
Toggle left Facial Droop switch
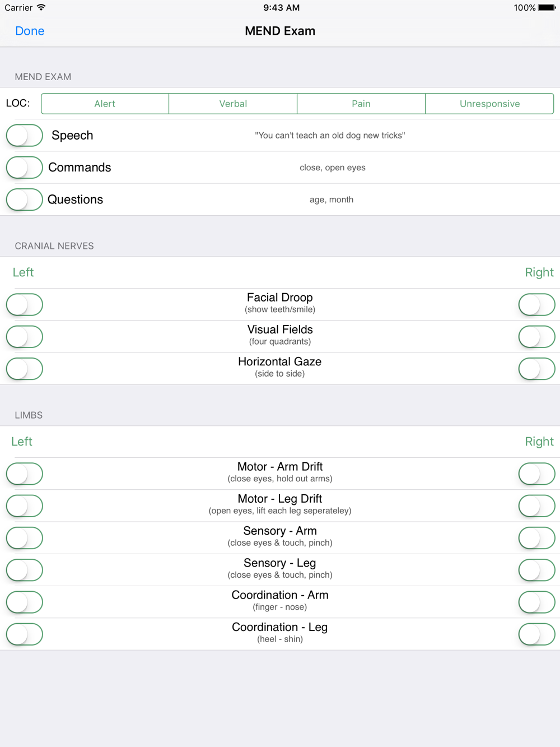coord(25,305)
